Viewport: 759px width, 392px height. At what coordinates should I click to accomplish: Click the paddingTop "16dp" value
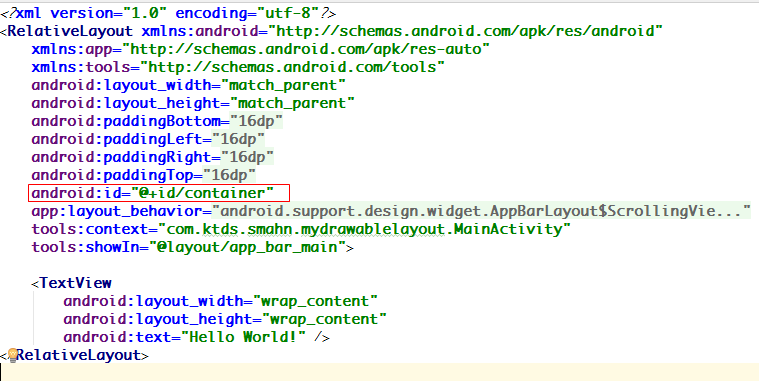pos(229,175)
